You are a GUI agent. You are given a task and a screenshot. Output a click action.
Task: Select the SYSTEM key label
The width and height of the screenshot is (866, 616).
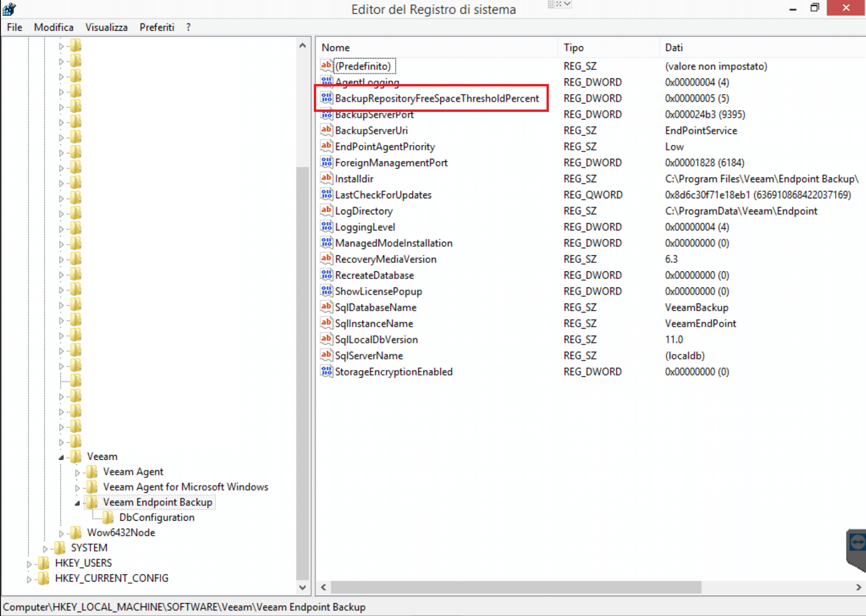[89, 548]
